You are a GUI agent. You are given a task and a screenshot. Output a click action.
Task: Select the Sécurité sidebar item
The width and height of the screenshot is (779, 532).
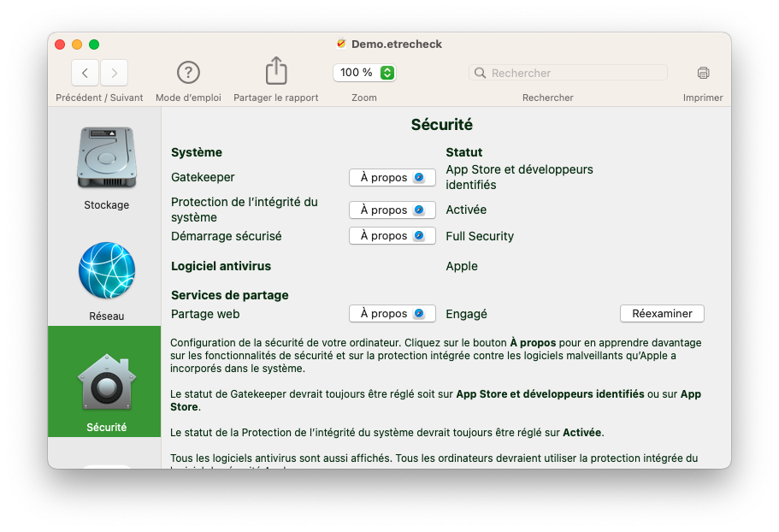[x=104, y=381]
